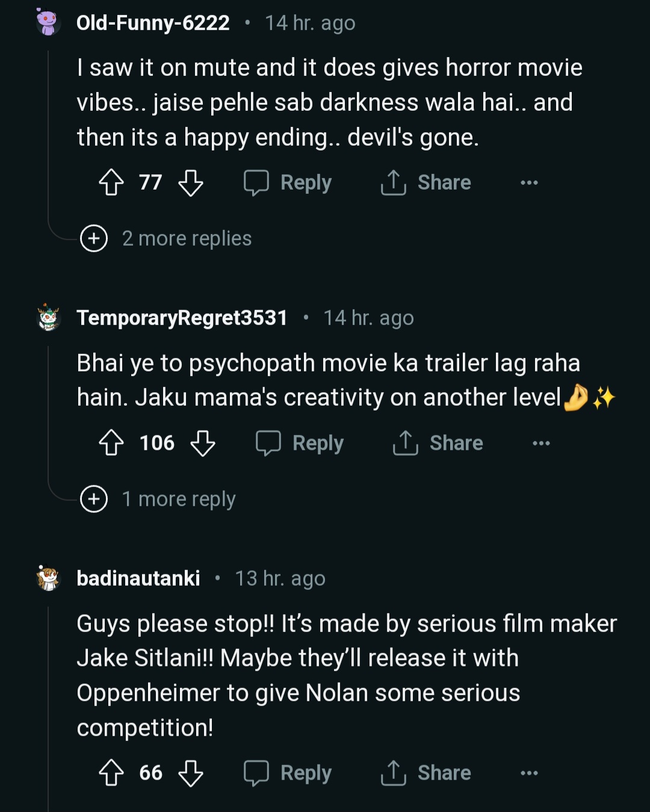Image resolution: width=650 pixels, height=812 pixels.
Task: Reply to badinautanki's comment
Action: point(288,773)
